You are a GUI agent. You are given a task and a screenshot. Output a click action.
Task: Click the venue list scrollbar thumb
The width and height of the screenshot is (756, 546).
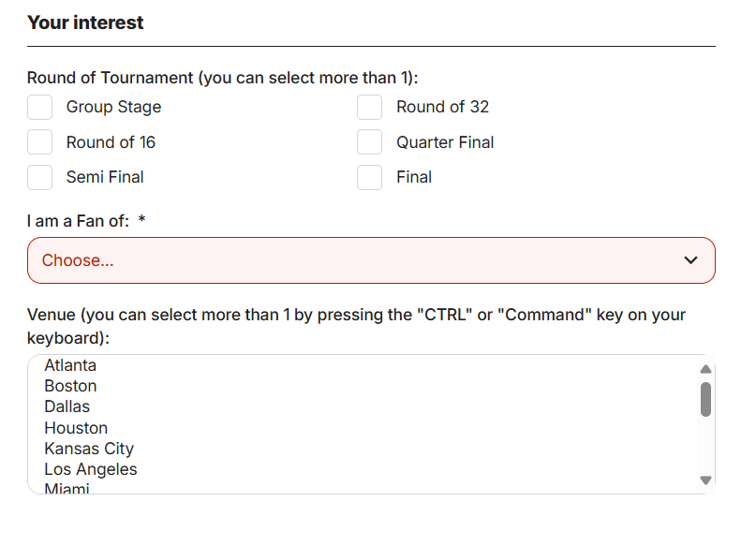(x=706, y=399)
